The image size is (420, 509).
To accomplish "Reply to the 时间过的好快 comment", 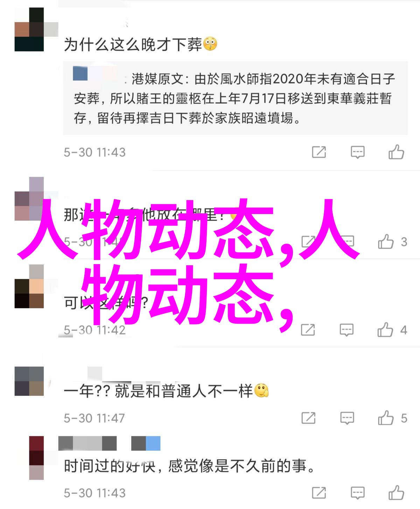I will coord(357,493).
